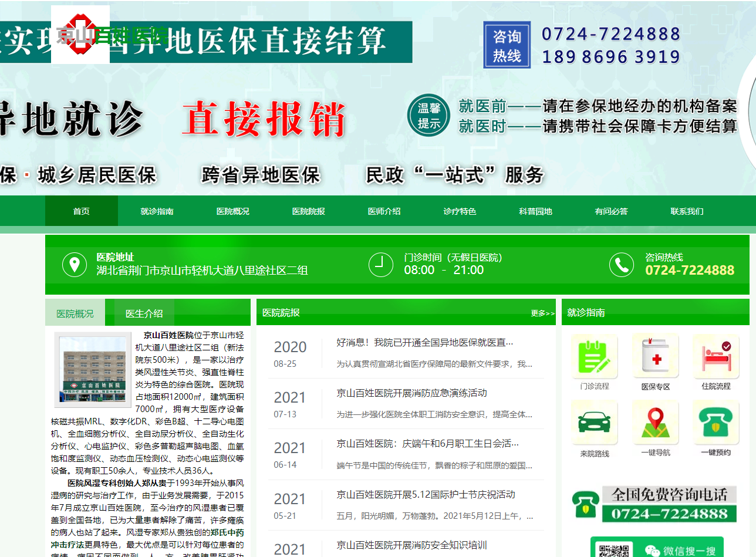Screen dimensions: 756x557
Task: Click the 2020 08-25 date entry
Action: 290,354
